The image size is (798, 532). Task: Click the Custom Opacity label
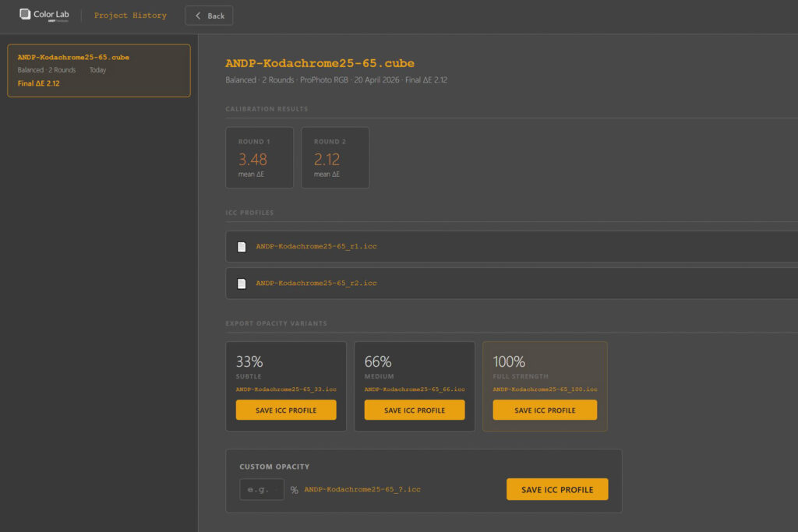click(x=274, y=467)
